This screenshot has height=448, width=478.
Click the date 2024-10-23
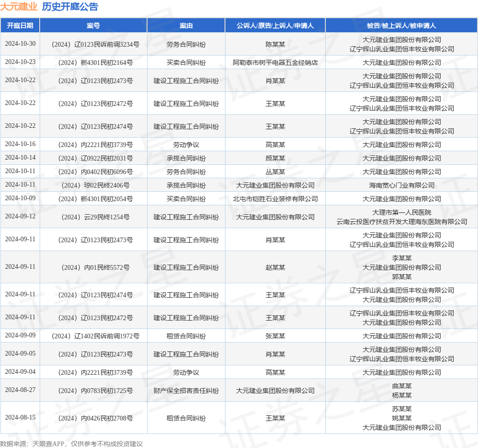pos(20,62)
